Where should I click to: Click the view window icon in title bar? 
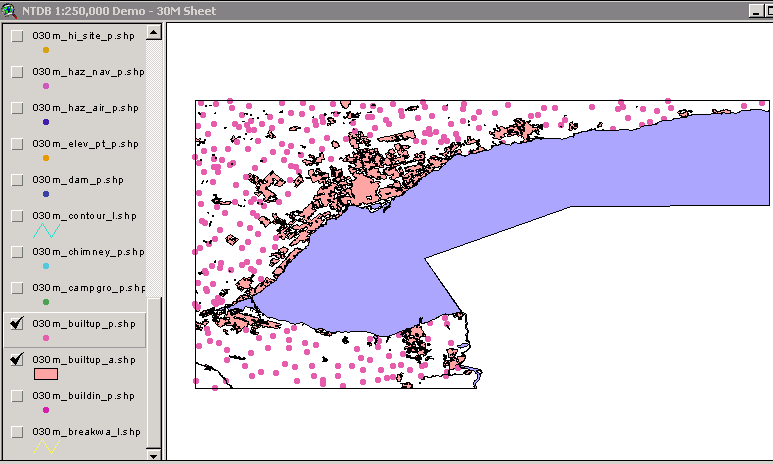pyautogui.click(x=9, y=10)
